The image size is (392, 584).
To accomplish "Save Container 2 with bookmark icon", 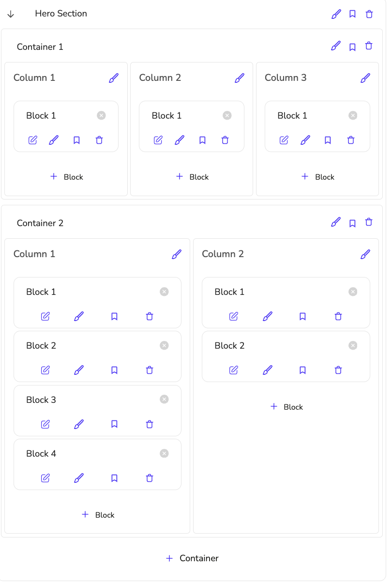I will tap(352, 223).
